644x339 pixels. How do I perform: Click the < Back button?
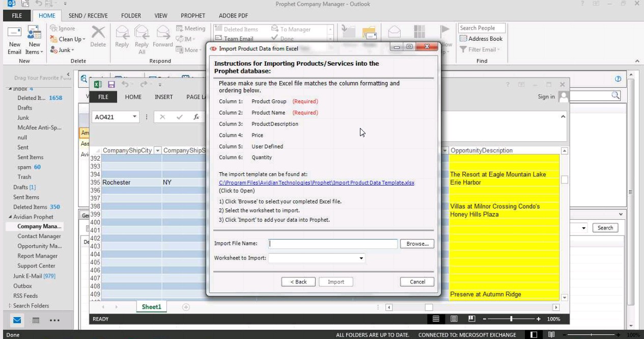tap(298, 282)
